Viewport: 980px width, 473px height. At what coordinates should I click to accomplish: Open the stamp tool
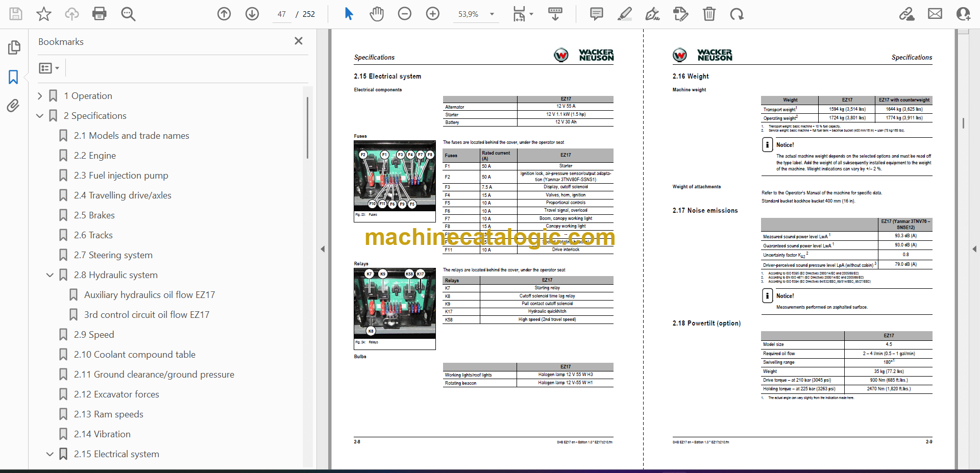click(680, 14)
